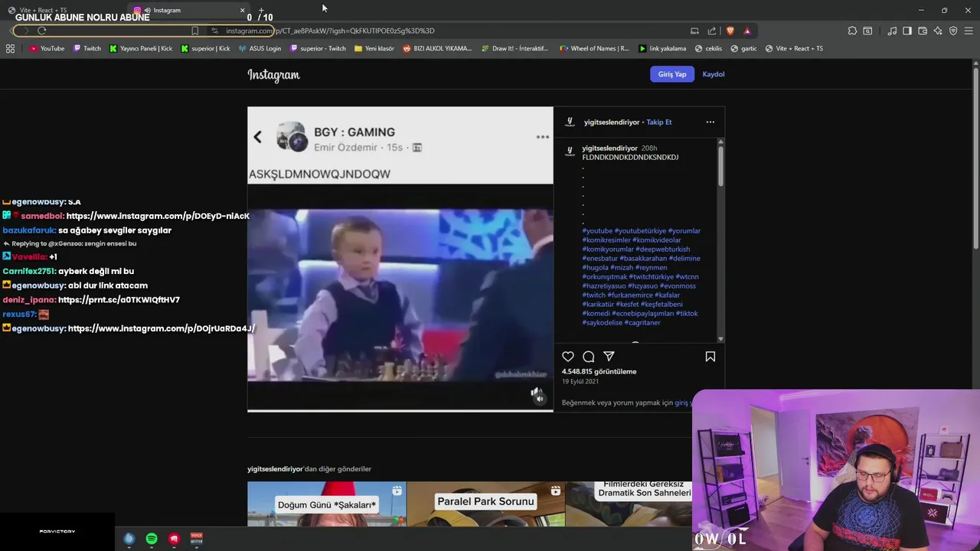Like the post with the heart icon
Image resolution: width=980 pixels, height=551 pixels.
[x=568, y=357]
